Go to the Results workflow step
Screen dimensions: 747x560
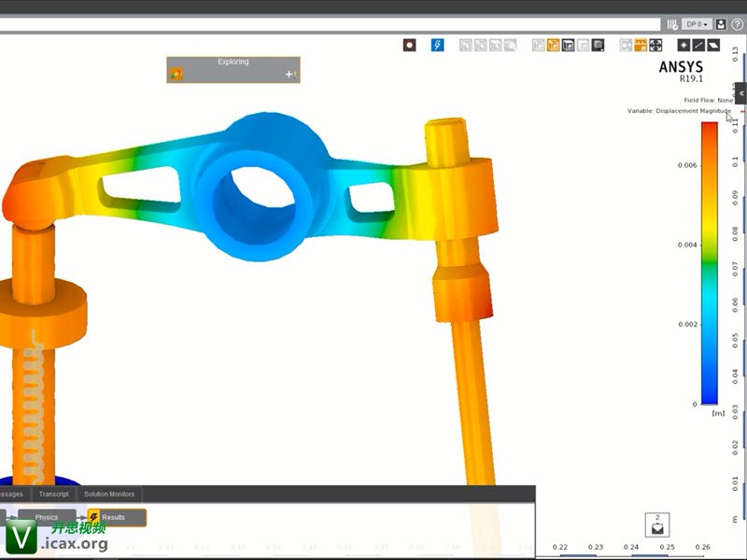(x=117, y=517)
